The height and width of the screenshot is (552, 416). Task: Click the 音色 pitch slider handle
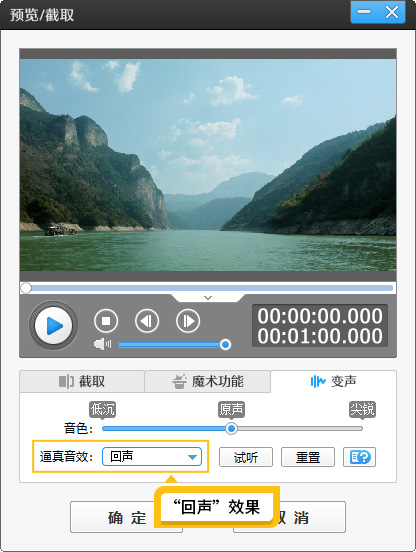pos(231,428)
